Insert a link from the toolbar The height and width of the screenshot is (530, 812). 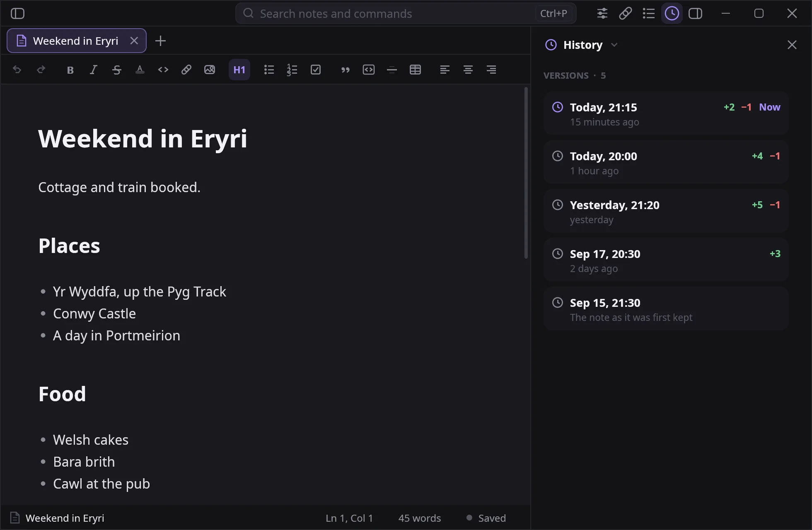186,70
